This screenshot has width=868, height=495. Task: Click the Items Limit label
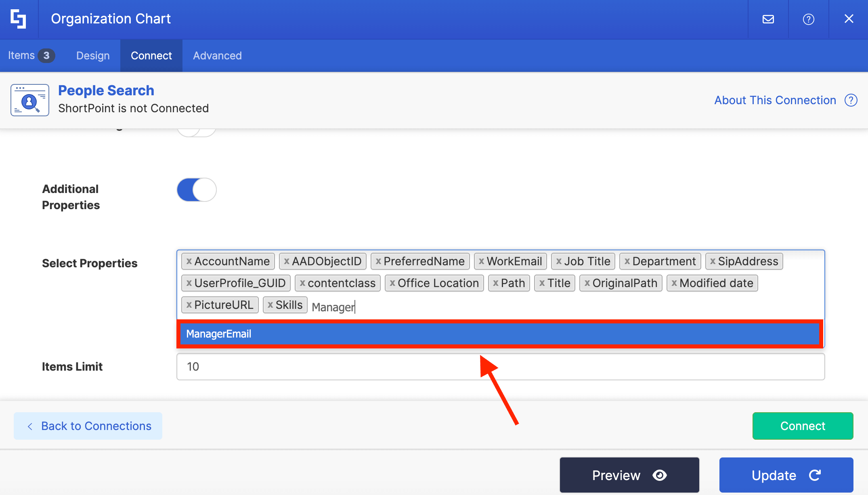(72, 367)
